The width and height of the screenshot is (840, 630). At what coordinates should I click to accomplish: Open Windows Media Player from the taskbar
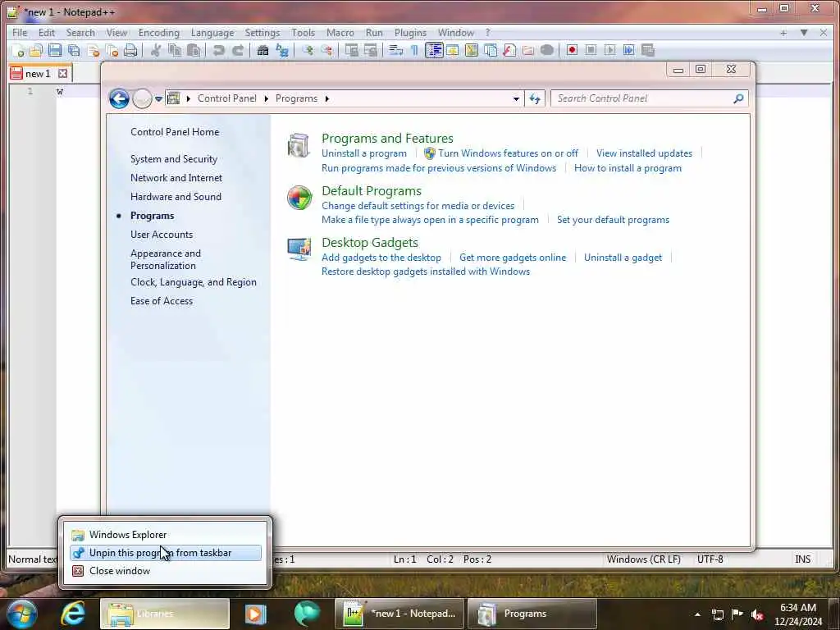click(255, 614)
